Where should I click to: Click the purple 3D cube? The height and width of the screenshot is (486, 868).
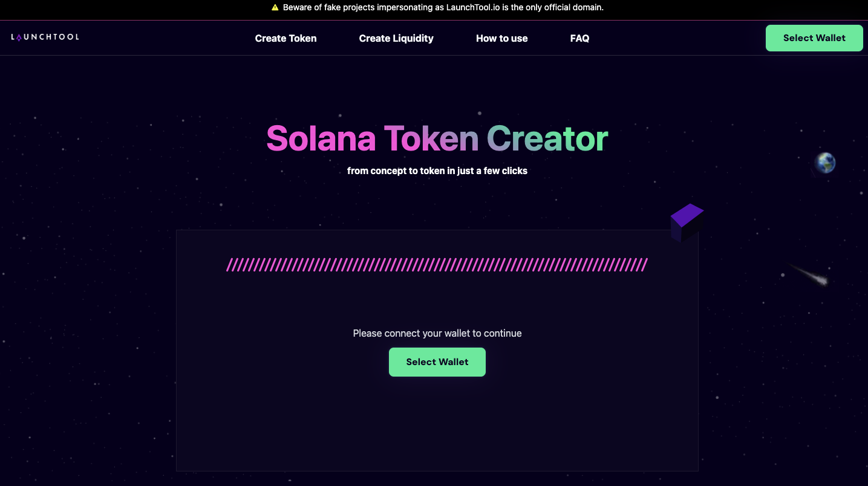tap(687, 222)
